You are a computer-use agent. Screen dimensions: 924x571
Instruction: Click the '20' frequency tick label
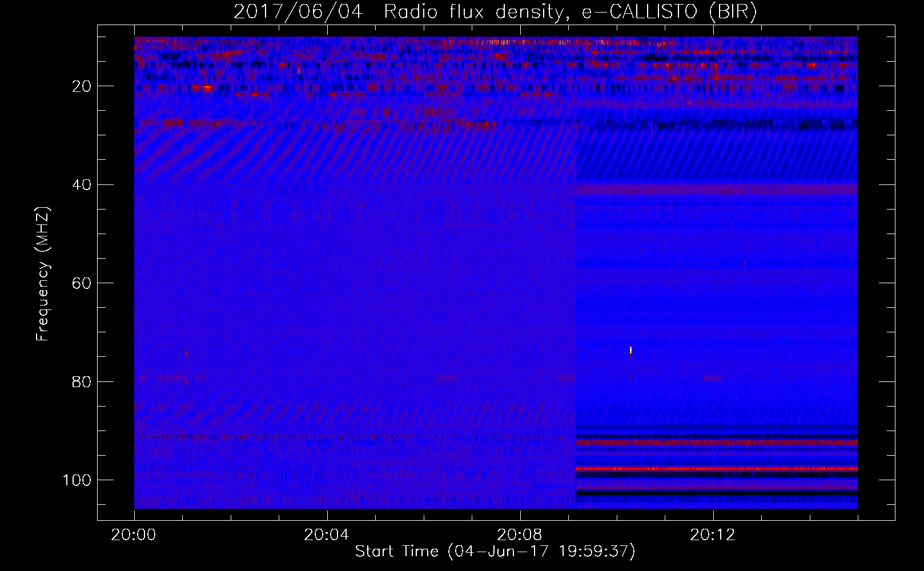pyautogui.click(x=82, y=87)
